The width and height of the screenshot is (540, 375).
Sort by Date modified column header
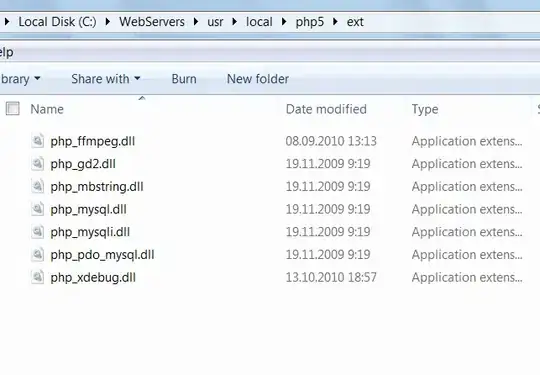(x=326, y=109)
